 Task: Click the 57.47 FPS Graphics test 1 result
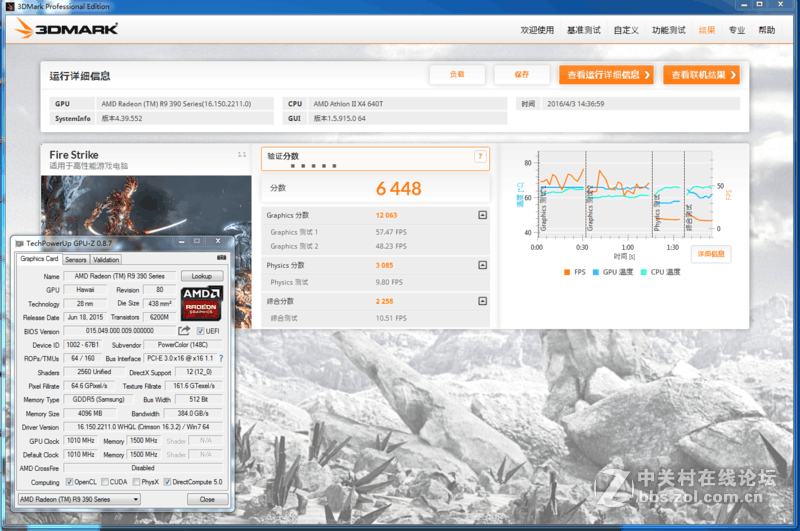391,232
